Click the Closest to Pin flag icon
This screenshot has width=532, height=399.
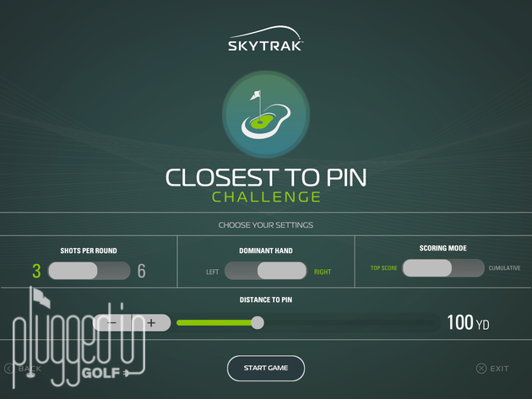(x=266, y=114)
